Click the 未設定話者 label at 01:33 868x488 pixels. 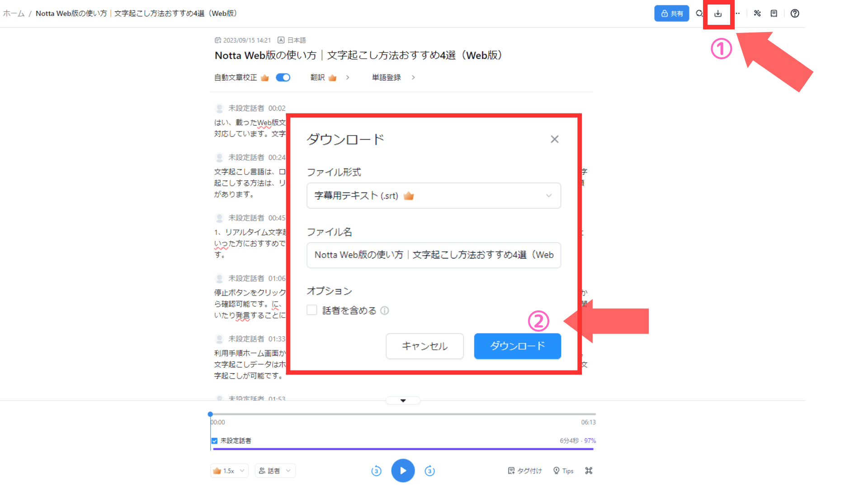pos(246,339)
